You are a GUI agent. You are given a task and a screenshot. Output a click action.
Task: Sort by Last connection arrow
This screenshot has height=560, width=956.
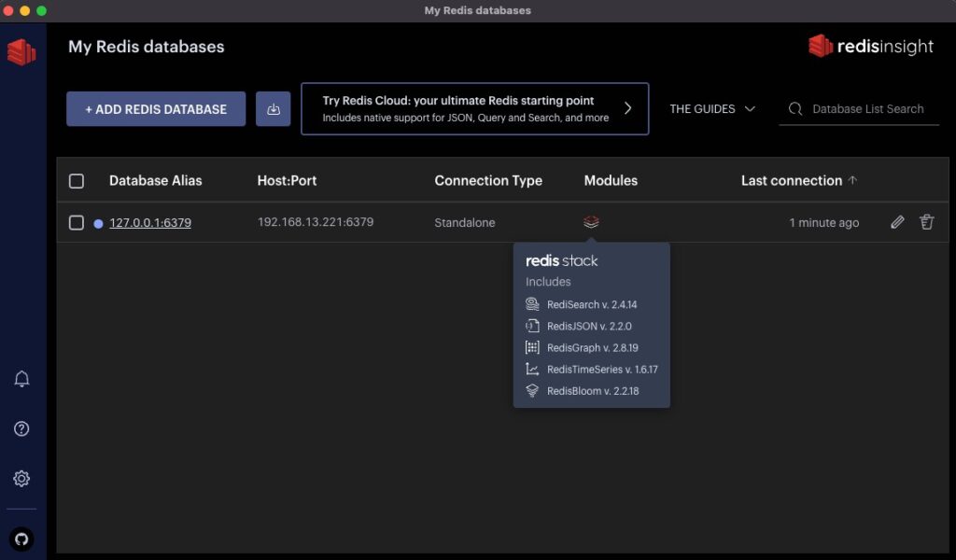point(852,180)
